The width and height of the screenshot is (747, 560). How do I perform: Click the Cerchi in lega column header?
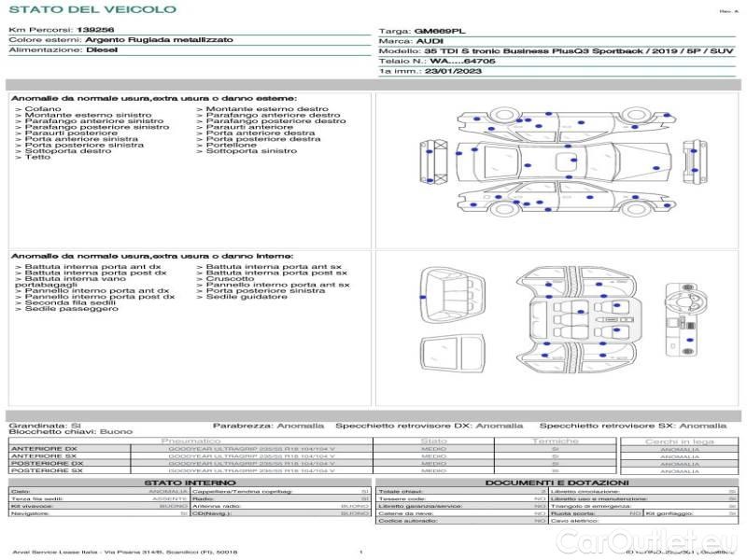(679, 441)
